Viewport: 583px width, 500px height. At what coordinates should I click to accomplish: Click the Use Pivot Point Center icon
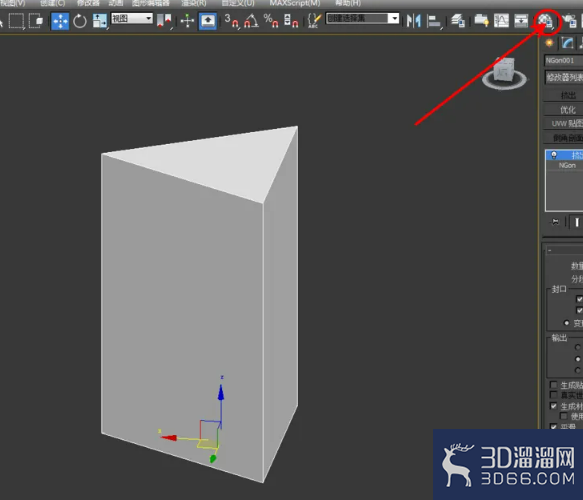(164, 21)
